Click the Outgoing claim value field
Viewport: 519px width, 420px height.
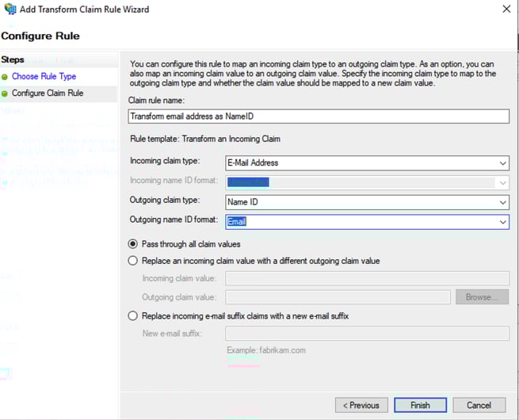[x=338, y=297]
